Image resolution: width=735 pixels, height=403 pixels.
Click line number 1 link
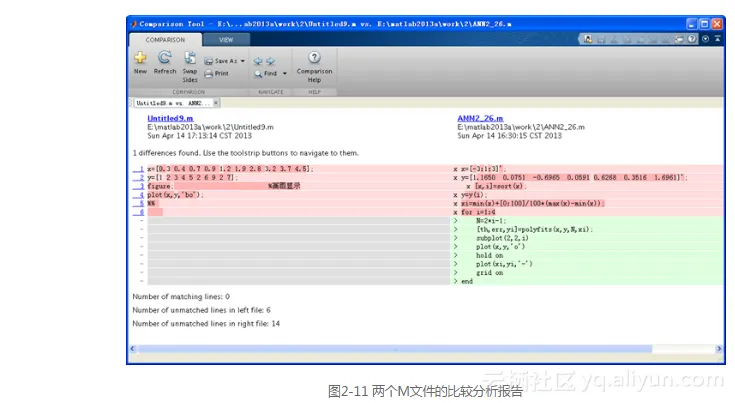[139, 169]
